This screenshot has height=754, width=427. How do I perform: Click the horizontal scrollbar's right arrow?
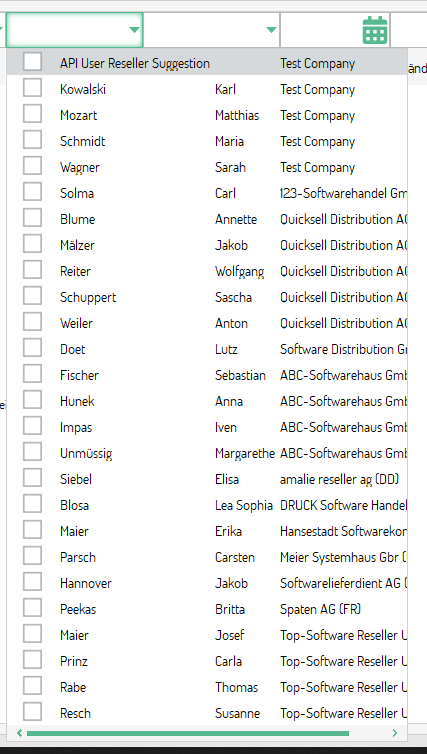(x=395, y=733)
